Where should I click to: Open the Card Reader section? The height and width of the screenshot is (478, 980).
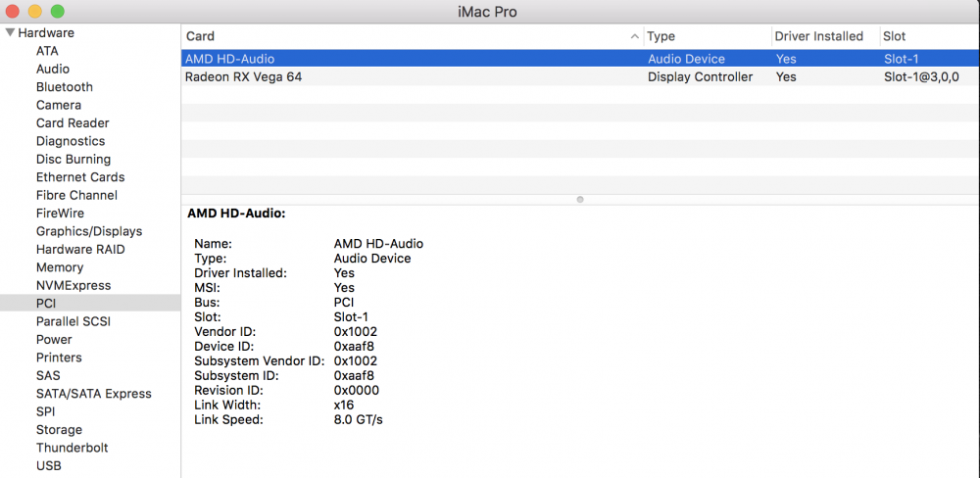(x=73, y=123)
